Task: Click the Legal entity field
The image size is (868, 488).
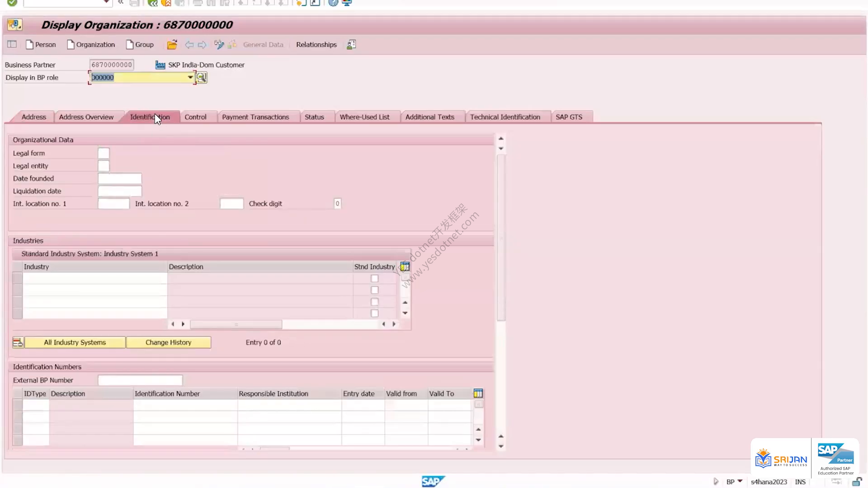Action: 104,166
